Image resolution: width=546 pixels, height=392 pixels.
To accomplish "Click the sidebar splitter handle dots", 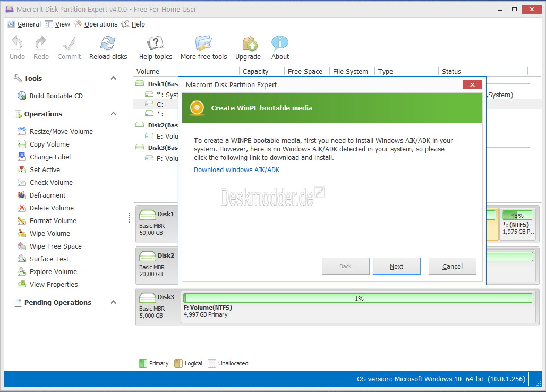I will tap(130, 218).
